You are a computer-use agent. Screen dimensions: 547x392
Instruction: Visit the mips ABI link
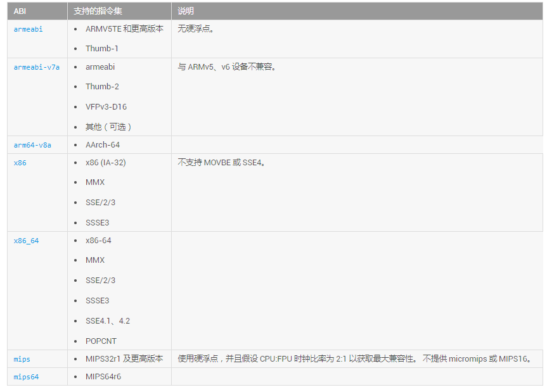(22, 359)
